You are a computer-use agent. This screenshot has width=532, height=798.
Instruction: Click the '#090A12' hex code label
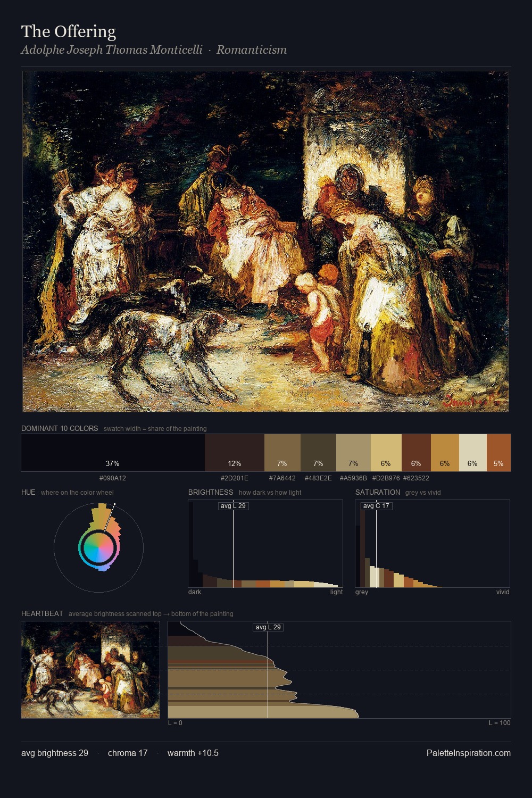click(113, 478)
